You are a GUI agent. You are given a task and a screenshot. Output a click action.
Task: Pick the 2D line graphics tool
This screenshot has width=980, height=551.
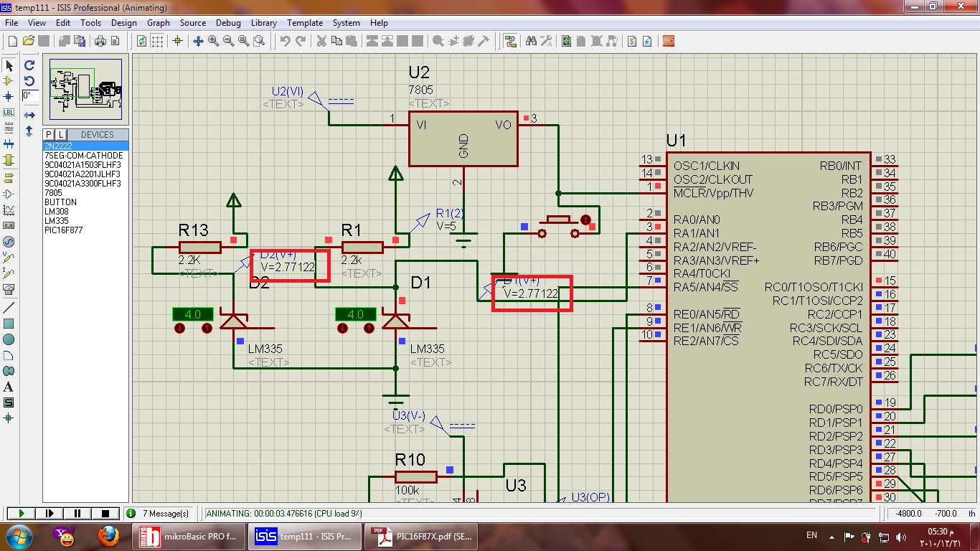(9, 308)
